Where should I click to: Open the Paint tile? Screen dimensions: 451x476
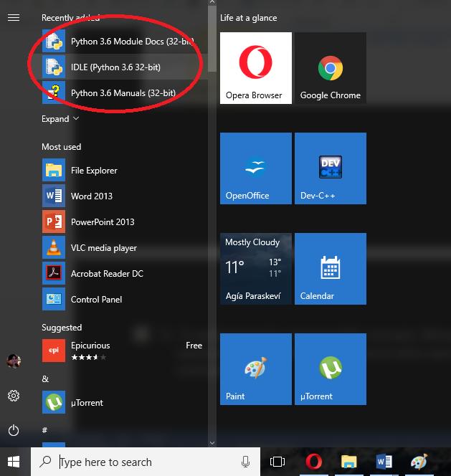click(256, 369)
